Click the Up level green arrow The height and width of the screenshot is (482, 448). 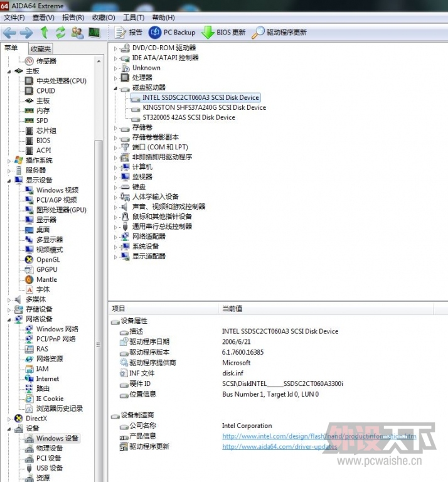(x=45, y=32)
